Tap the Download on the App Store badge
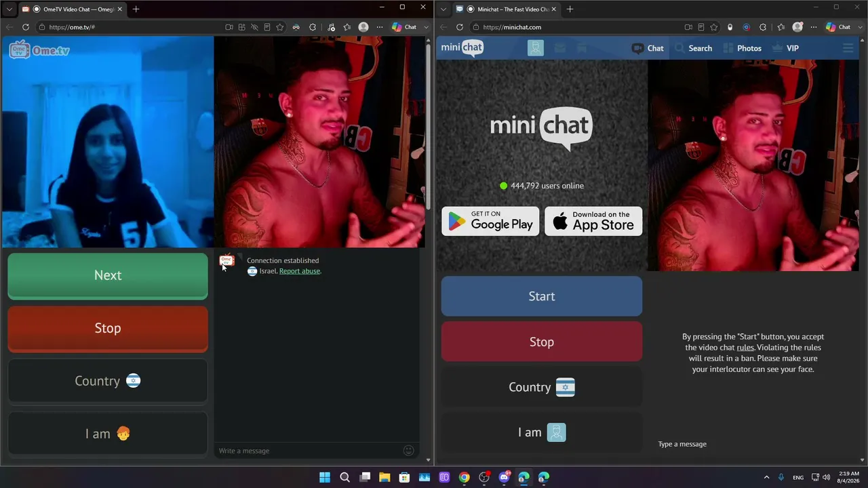The height and width of the screenshot is (488, 868). coord(593,221)
